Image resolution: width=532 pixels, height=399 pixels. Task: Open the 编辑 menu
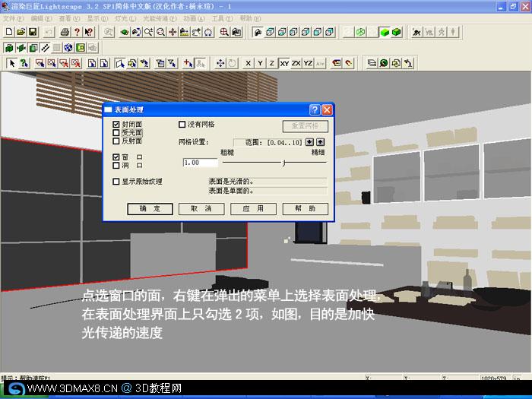pos(41,18)
